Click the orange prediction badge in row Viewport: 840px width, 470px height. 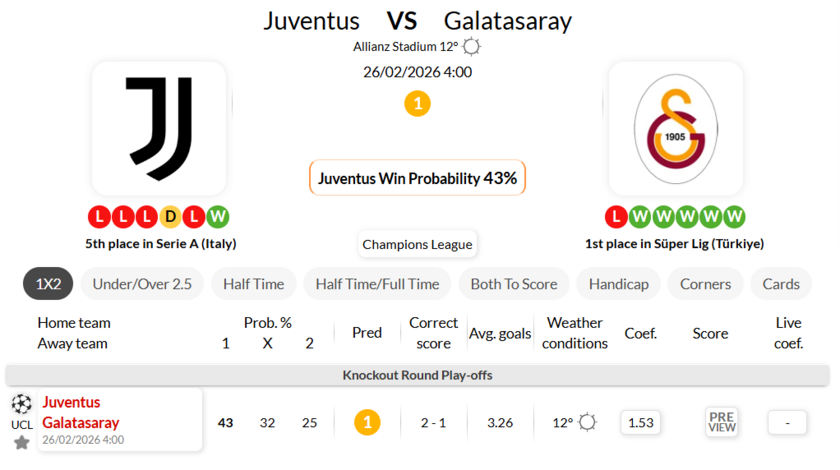tap(367, 422)
